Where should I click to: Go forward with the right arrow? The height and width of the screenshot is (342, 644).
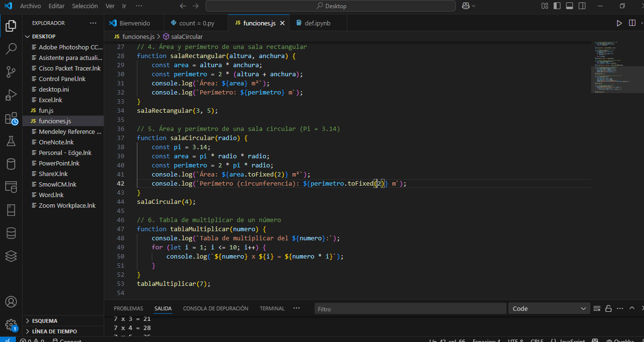click(x=195, y=6)
